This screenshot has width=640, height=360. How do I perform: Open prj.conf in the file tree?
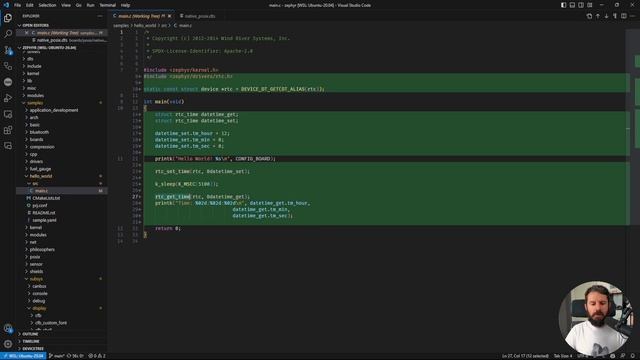[40, 205]
